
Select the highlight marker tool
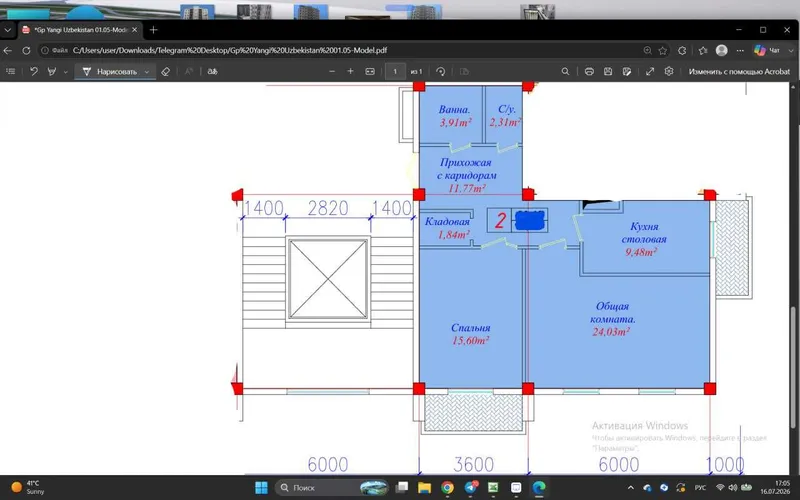(52, 72)
